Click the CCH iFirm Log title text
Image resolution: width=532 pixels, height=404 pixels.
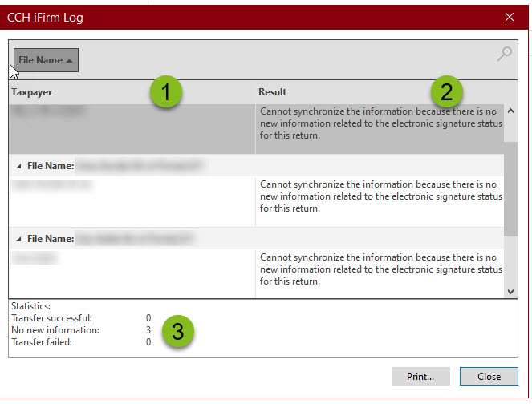click(45, 18)
